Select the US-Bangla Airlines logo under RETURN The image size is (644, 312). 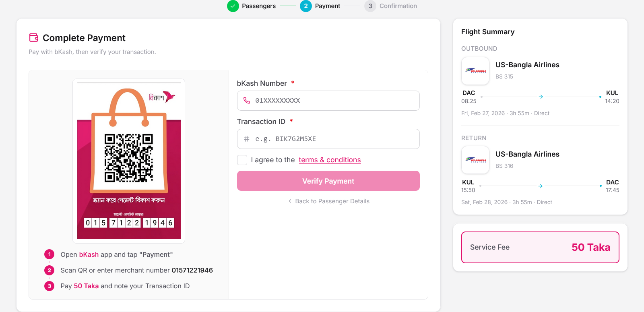[x=475, y=160]
